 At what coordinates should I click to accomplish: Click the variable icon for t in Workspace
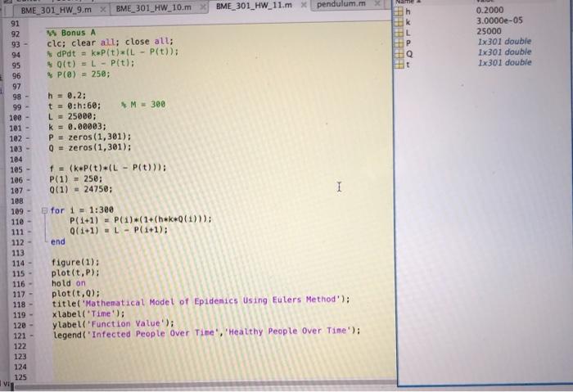coord(399,65)
